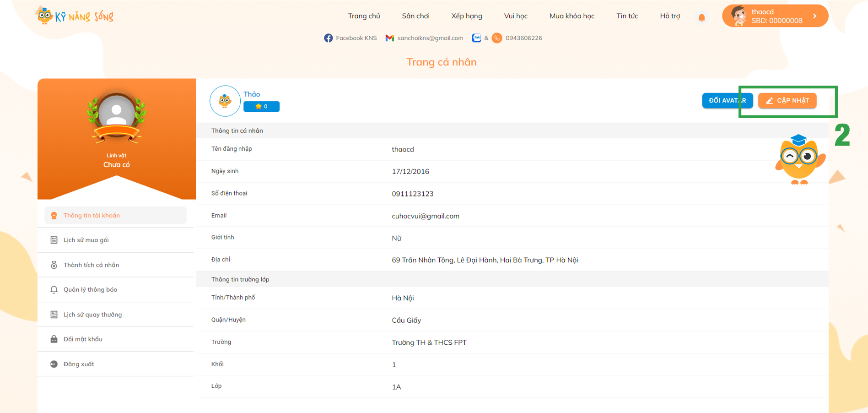Viewport: 868px width, 413px height.
Task: Click Đăng xuất to log out
Action: [x=79, y=364]
